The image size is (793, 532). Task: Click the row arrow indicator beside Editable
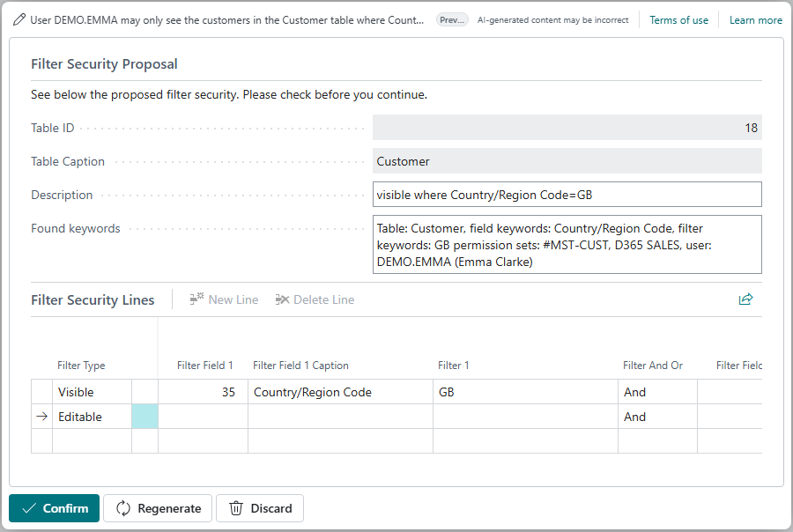(x=42, y=417)
